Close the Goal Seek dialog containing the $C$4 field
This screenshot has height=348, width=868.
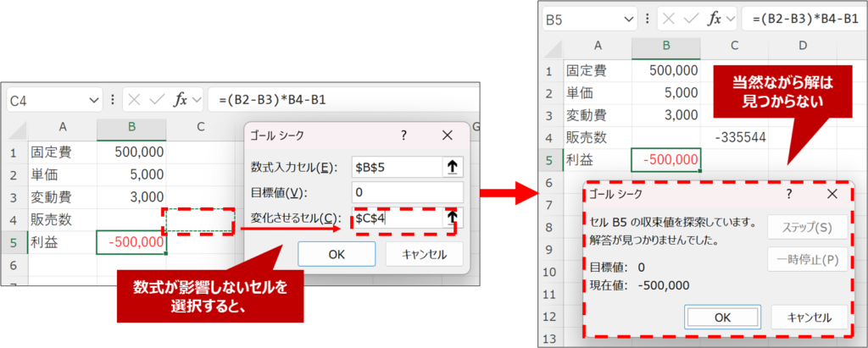pos(448,135)
